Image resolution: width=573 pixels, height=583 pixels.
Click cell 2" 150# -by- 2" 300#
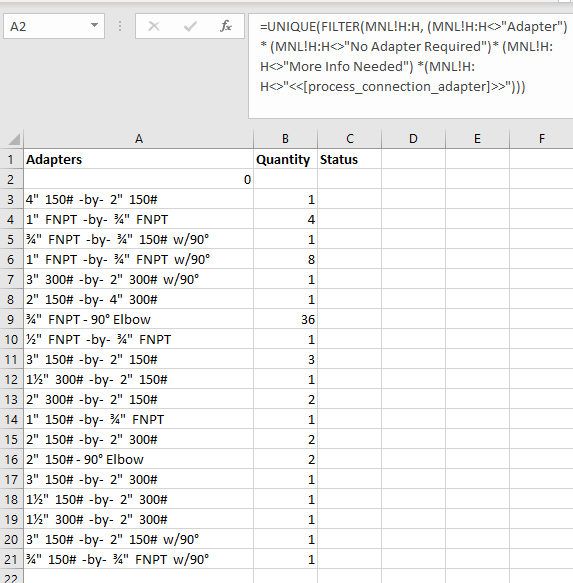tap(139, 439)
